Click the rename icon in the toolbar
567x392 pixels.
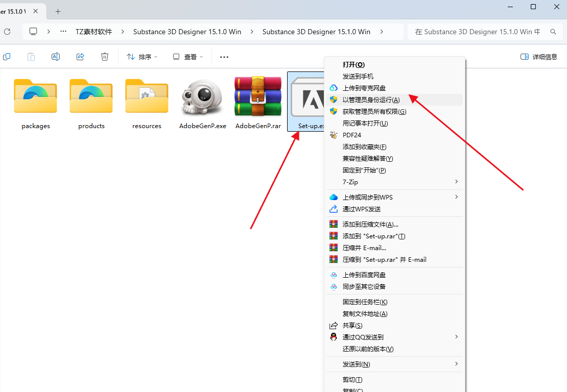click(56, 57)
